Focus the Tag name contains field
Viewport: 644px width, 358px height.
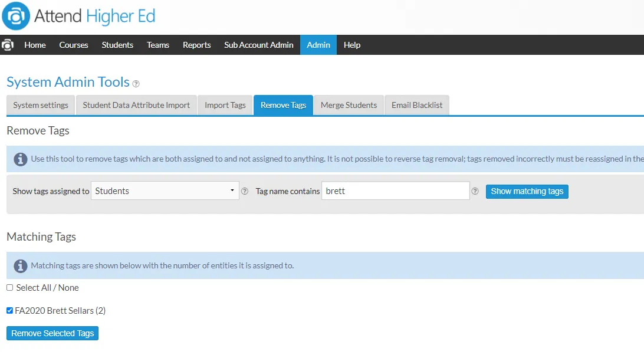pos(396,191)
